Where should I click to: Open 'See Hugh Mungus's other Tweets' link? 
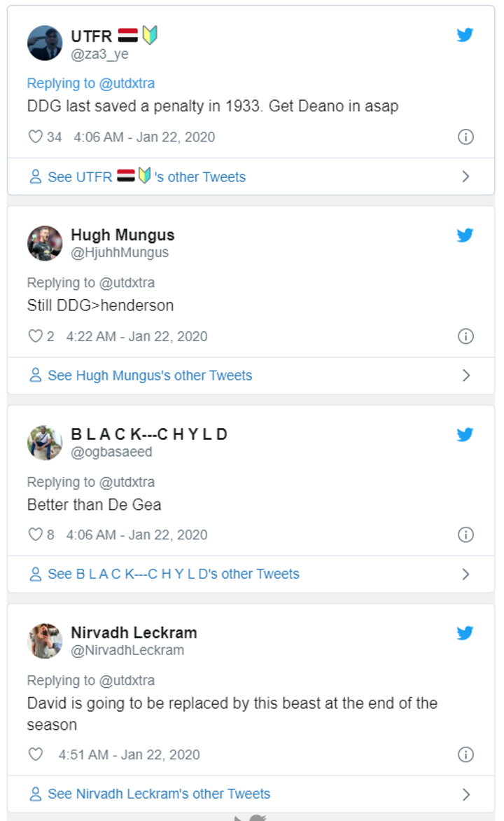point(150,375)
